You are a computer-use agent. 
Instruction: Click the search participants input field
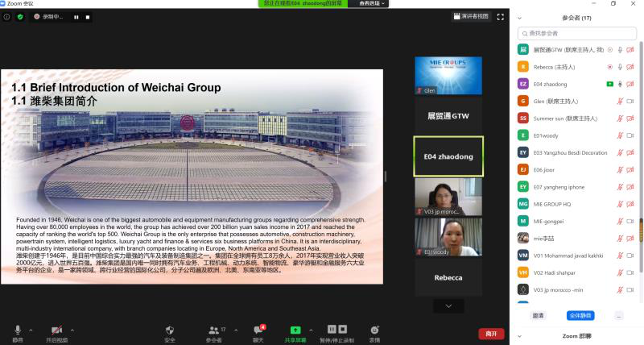(580, 33)
